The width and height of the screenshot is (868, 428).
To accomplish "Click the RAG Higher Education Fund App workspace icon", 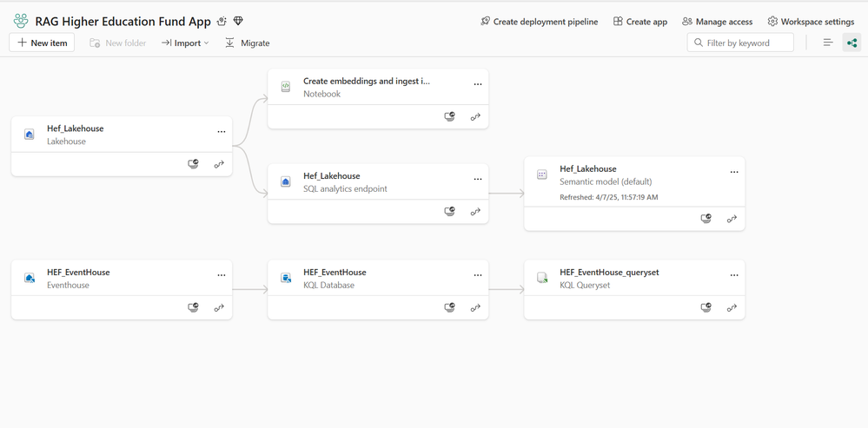I will tap(21, 21).
